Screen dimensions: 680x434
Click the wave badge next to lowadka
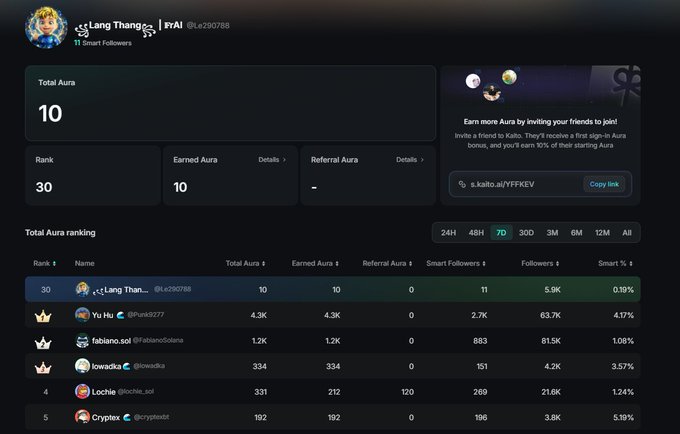[x=127, y=366]
